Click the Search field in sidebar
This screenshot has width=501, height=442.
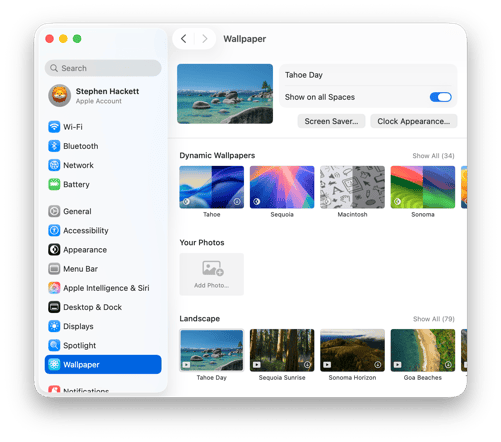(x=103, y=68)
